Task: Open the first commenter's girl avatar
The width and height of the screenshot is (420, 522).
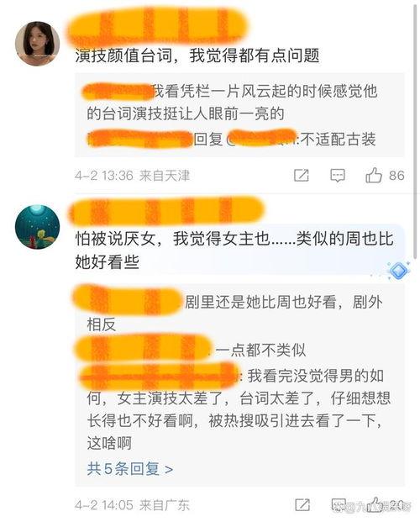Action: point(37,44)
